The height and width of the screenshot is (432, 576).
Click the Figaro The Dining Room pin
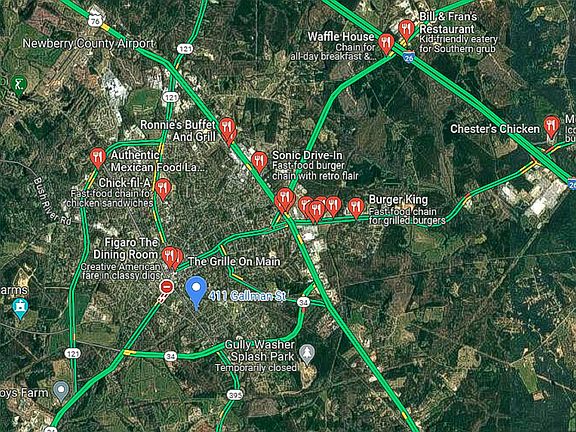(169, 257)
